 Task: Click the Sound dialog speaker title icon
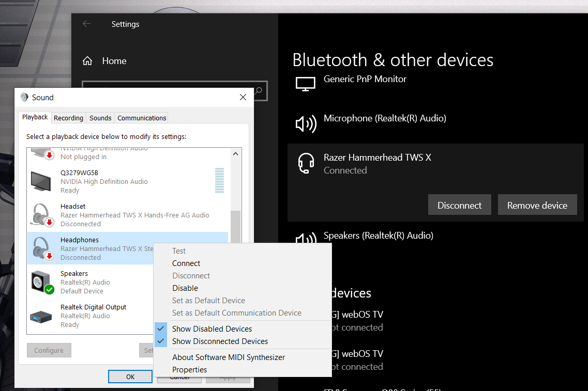coord(24,98)
